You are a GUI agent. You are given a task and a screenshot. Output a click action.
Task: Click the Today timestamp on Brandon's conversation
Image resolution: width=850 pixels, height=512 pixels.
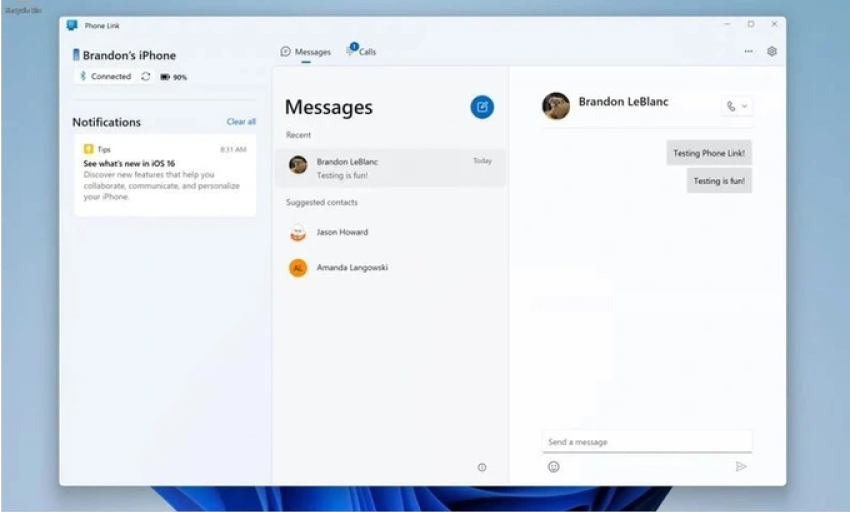click(x=482, y=161)
